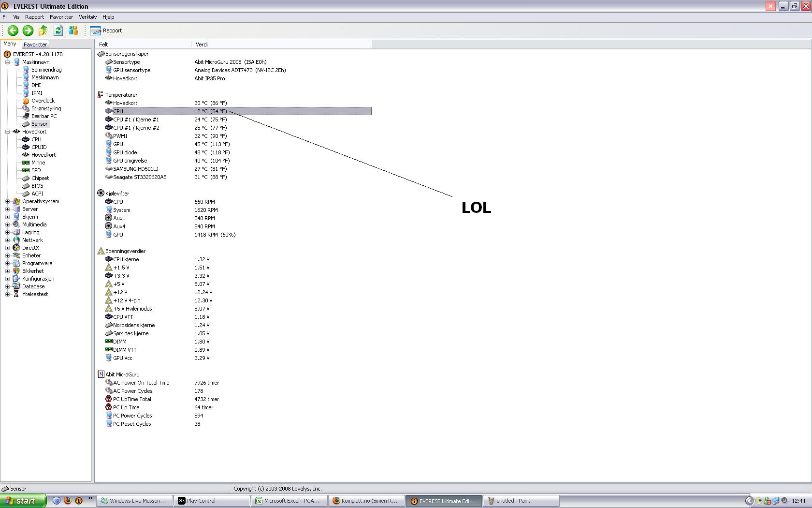This screenshot has width=812, height=508.
Task: Click the Aux1 fan icon
Action: (108, 218)
